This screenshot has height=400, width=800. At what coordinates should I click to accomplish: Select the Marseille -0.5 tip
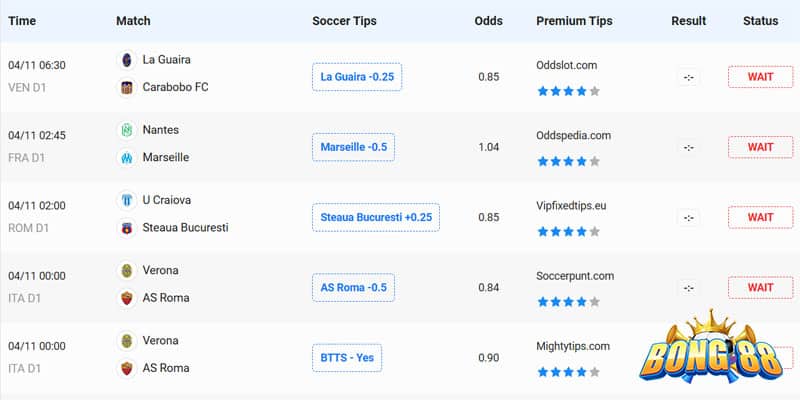click(x=354, y=147)
